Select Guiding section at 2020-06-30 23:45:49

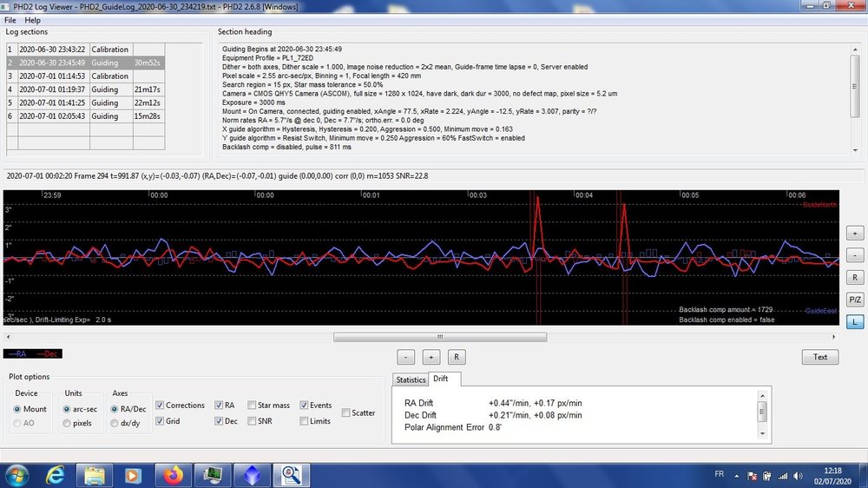(x=85, y=63)
